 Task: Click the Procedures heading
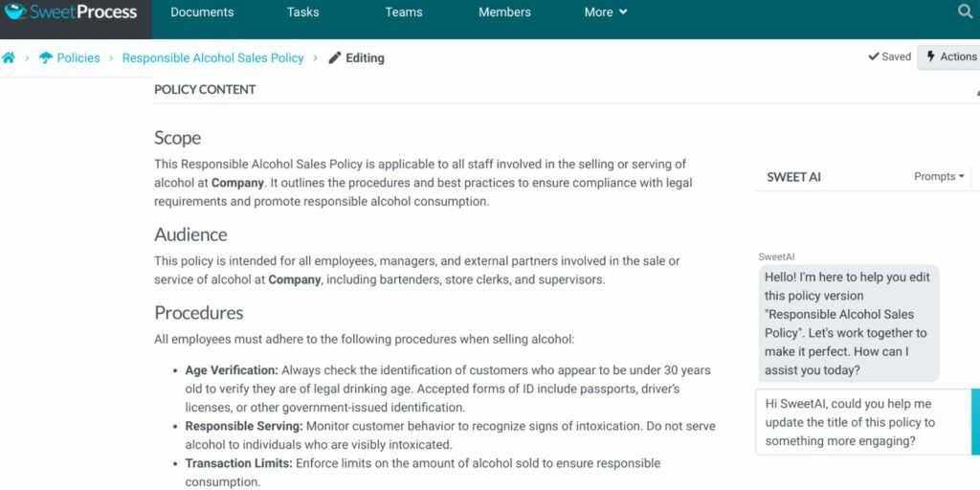[199, 313]
